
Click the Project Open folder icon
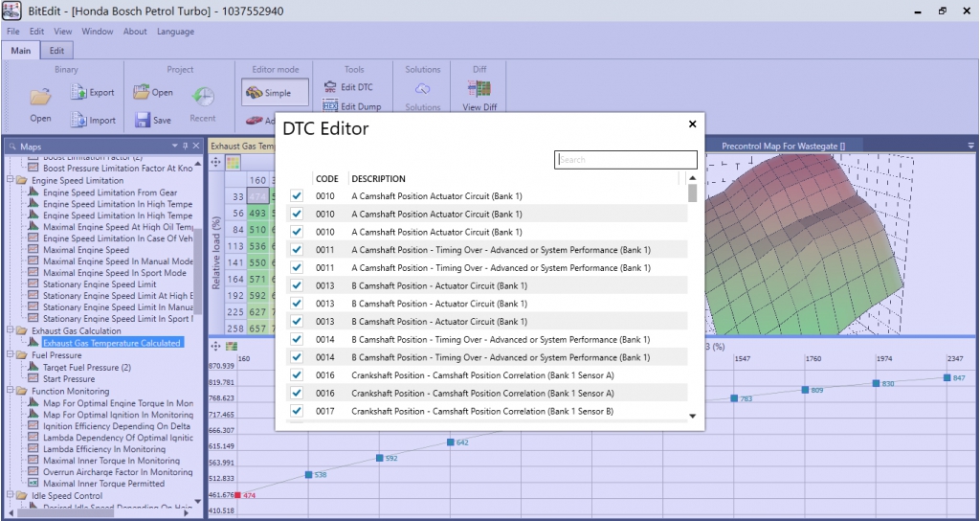click(x=142, y=92)
